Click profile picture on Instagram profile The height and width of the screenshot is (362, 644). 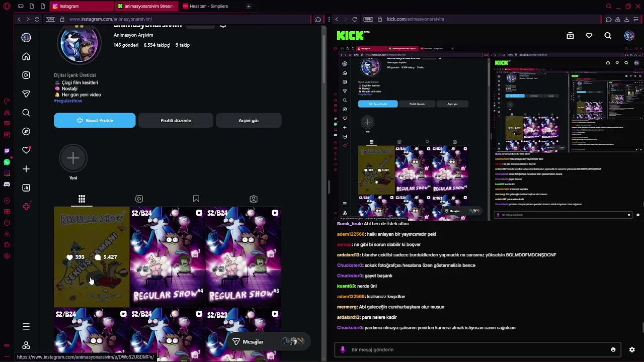(79, 44)
